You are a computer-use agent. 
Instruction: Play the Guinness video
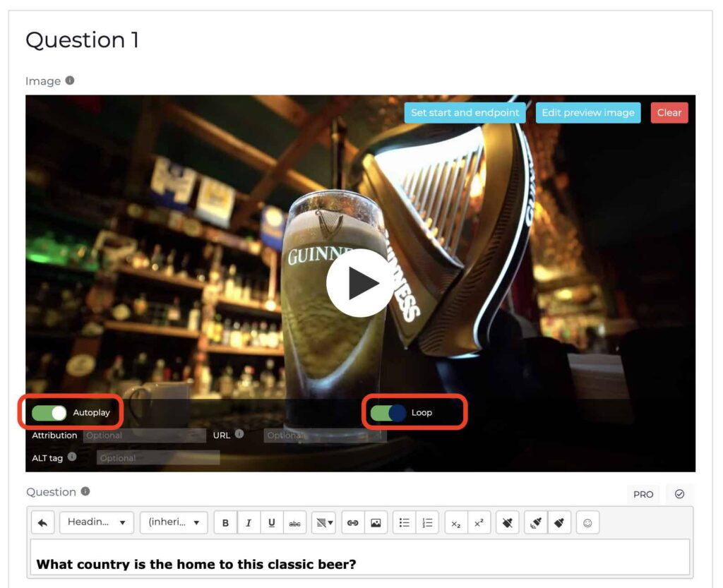click(x=360, y=283)
